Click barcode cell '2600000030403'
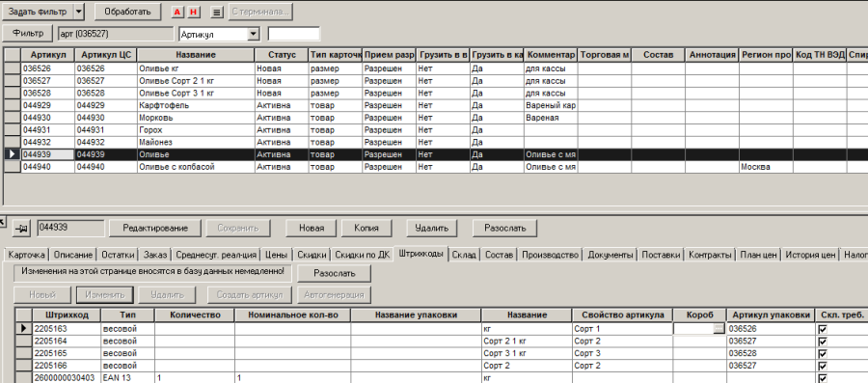The height and width of the screenshot is (383, 868). pyautogui.click(x=67, y=378)
